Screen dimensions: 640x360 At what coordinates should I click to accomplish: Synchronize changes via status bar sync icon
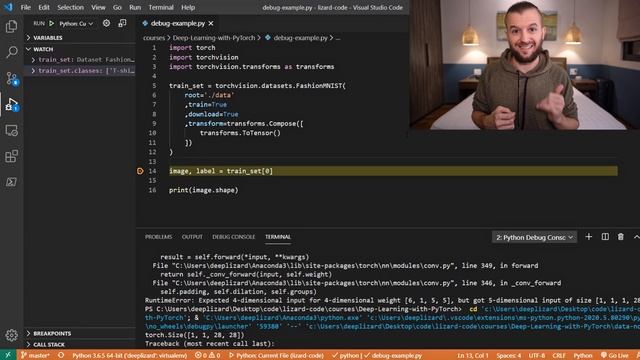pos(61,355)
